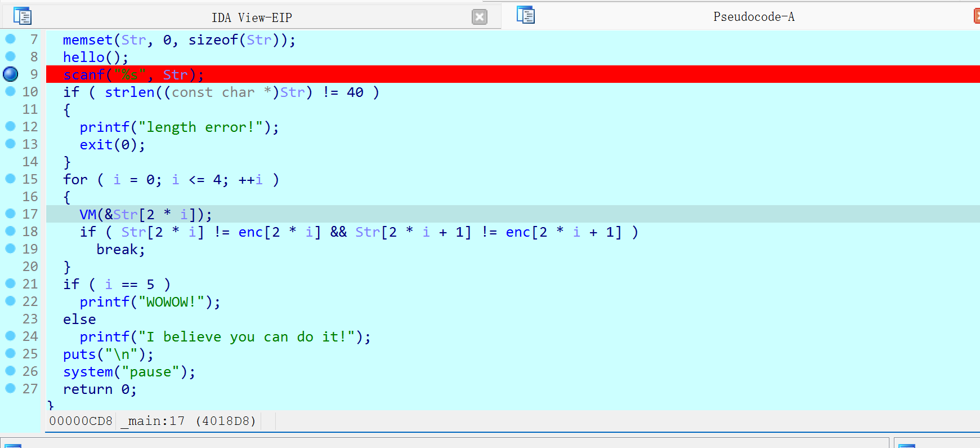Click the 00000CD8 offset in status bar
Viewport: 980px width, 448px height.
[x=80, y=421]
